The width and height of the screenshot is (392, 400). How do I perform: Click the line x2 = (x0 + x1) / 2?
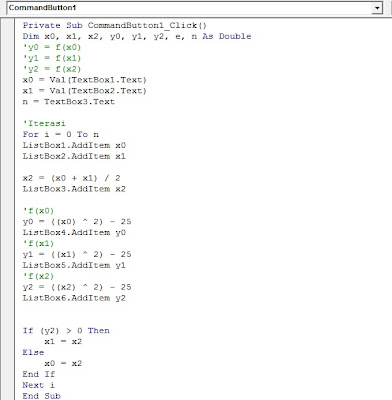click(72, 178)
